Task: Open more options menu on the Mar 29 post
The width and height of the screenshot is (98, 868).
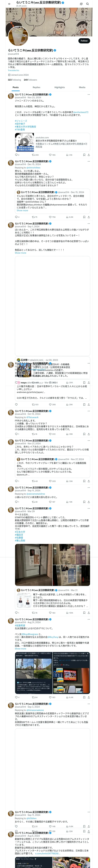Action: coord(89,509)
